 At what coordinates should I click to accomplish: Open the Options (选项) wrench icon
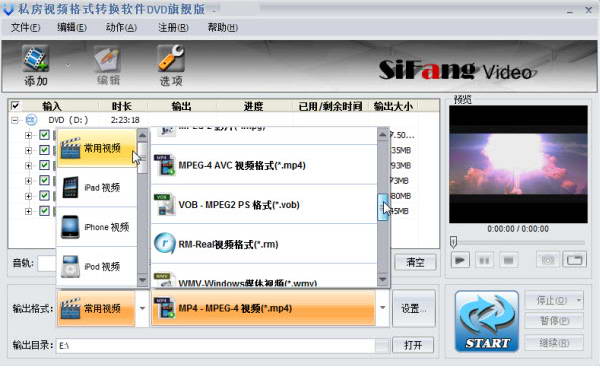tap(171, 58)
